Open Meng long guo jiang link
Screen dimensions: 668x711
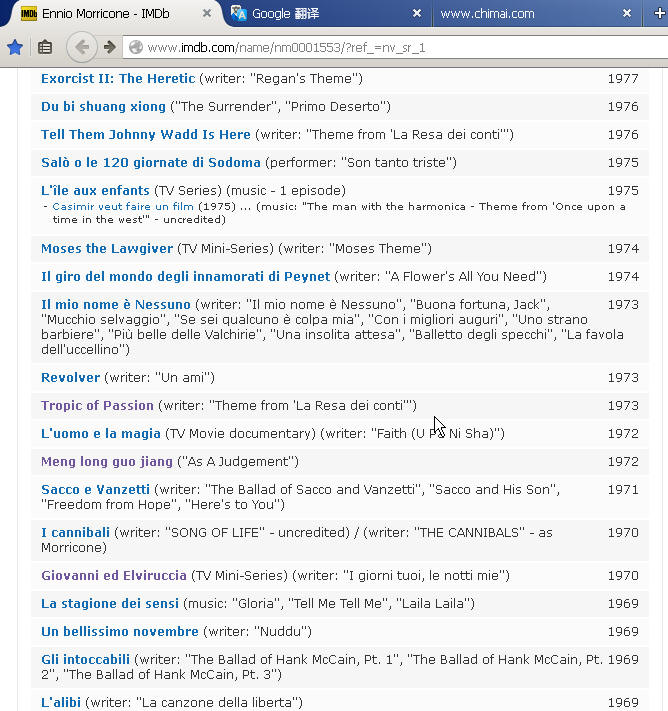click(107, 462)
